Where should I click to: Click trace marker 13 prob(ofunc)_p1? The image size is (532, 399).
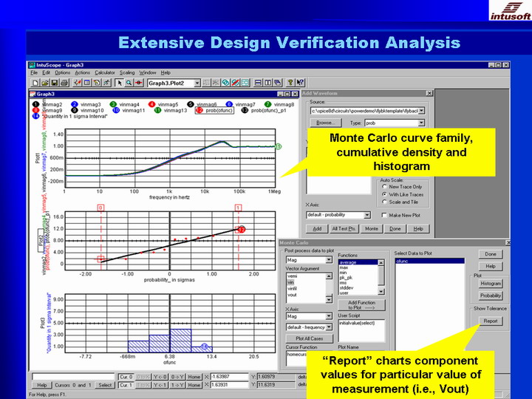coord(245,110)
